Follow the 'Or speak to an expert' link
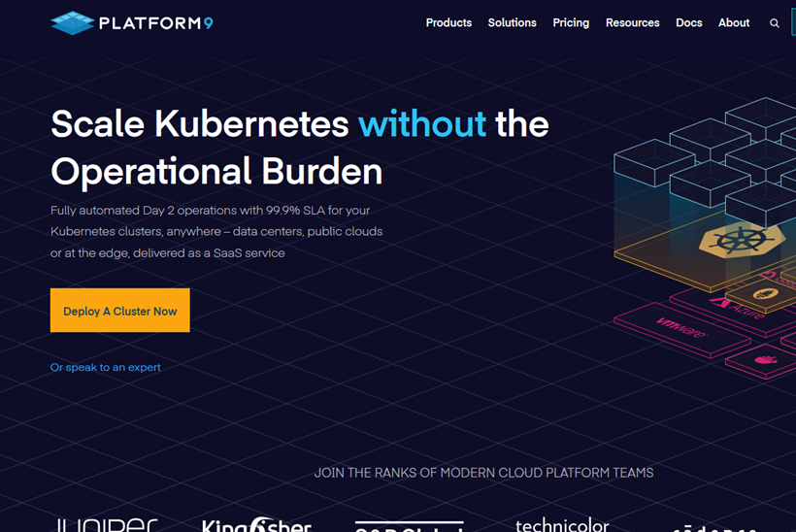The width and height of the screenshot is (796, 532). pyautogui.click(x=105, y=367)
